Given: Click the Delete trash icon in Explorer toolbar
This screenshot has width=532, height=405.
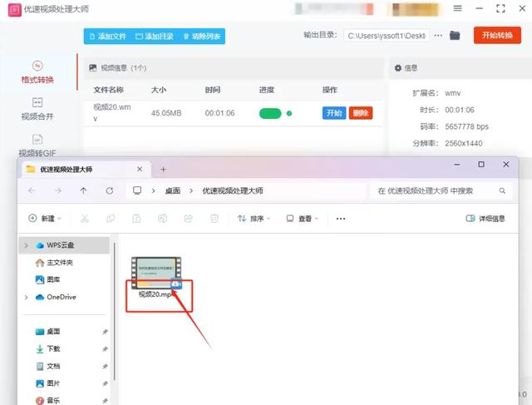Looking at the screenshot, I should tap(214, 219).
